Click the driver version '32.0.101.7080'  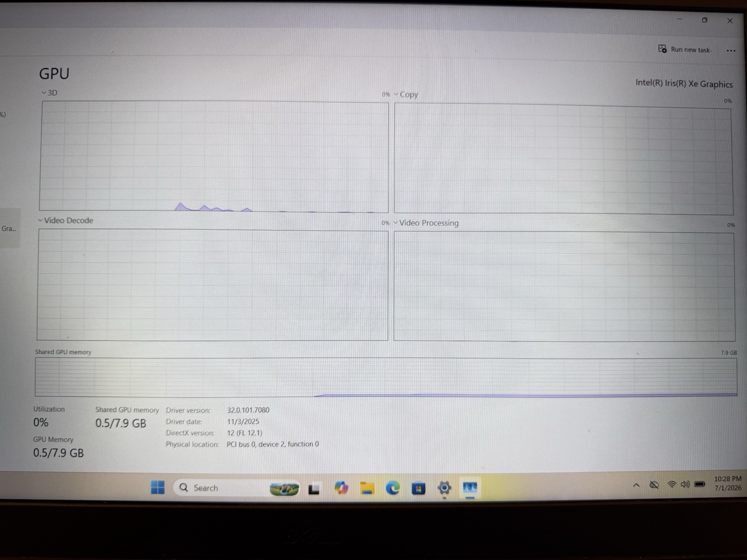pyautogui.click(x=248, y=410)
